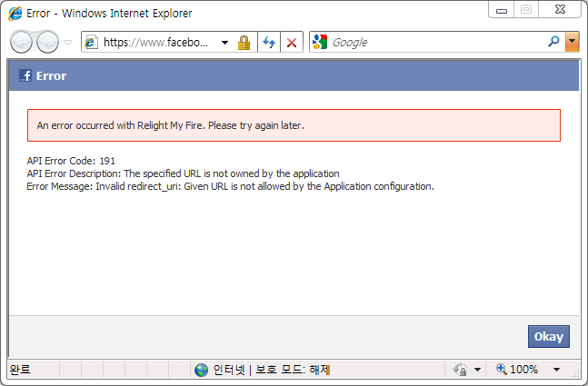This screenshot has width=588, height=386.
Task: Open the zoom level dropdown arrow
Action: click(x=556, y=370)
